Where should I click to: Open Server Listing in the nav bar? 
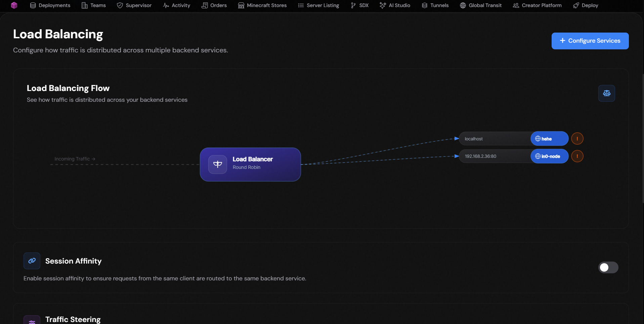[x=318, y=5]
